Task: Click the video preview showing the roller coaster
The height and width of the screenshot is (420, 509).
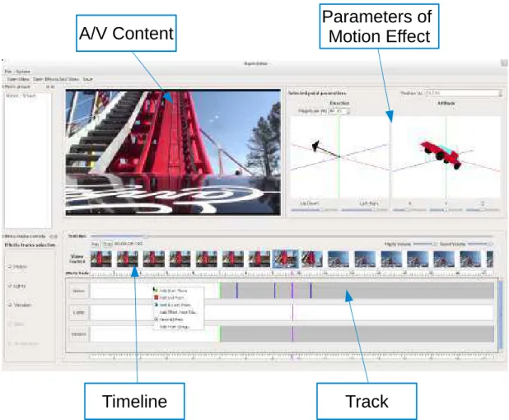Action: [x=173, y=152]
